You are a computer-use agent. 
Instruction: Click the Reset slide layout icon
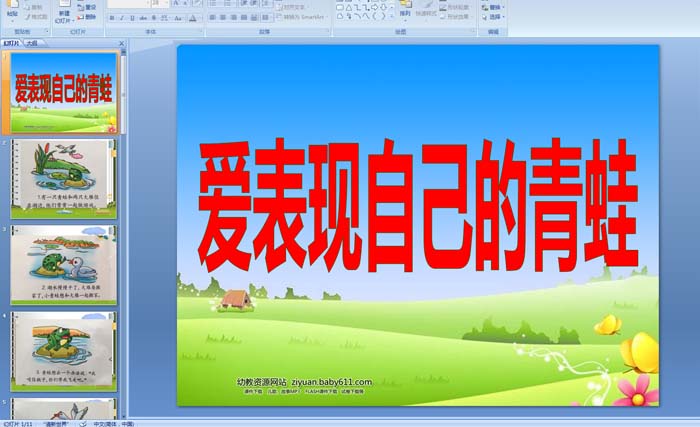[x=86, y=7]
